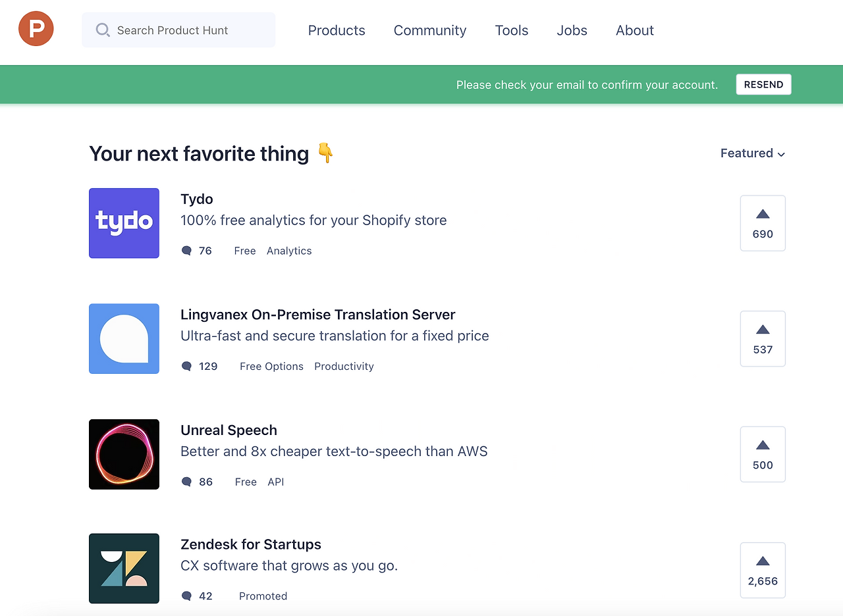Click the "Please check your email" banner message
The height and width of the screenshot is (616, 843).
coord(587,85)
